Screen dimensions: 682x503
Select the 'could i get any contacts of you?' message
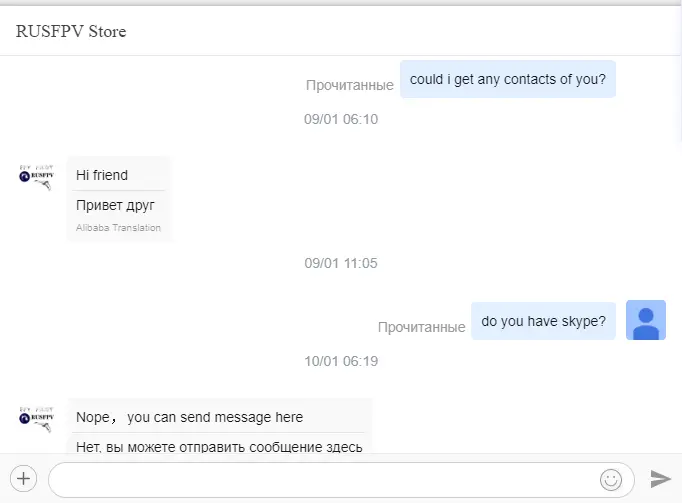508,79
